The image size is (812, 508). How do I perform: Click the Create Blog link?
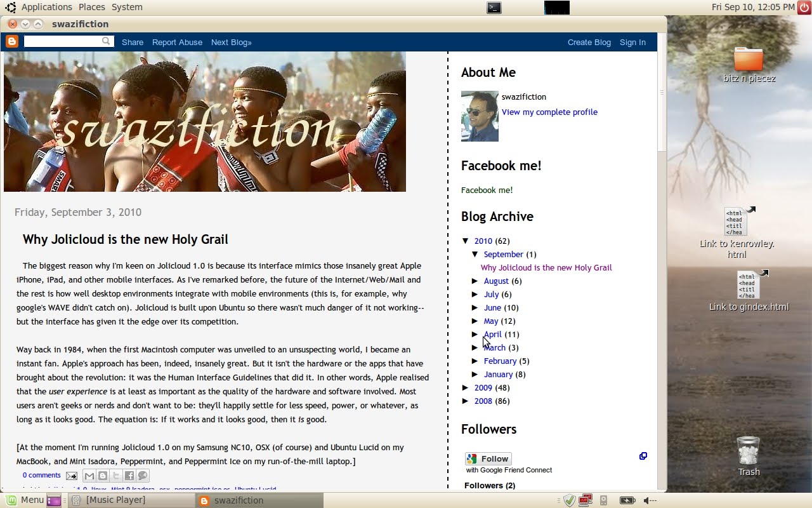589,42
